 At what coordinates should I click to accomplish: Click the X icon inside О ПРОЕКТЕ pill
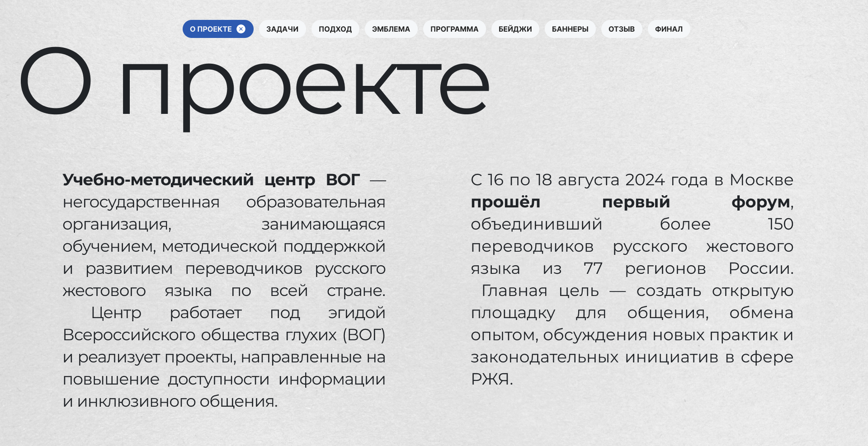click(241, 29)
